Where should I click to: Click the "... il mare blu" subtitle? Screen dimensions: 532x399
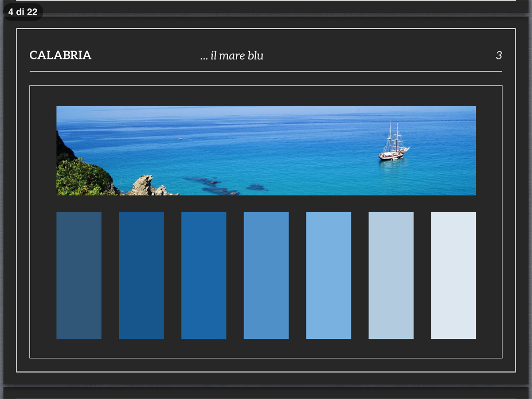pos(231,56)
